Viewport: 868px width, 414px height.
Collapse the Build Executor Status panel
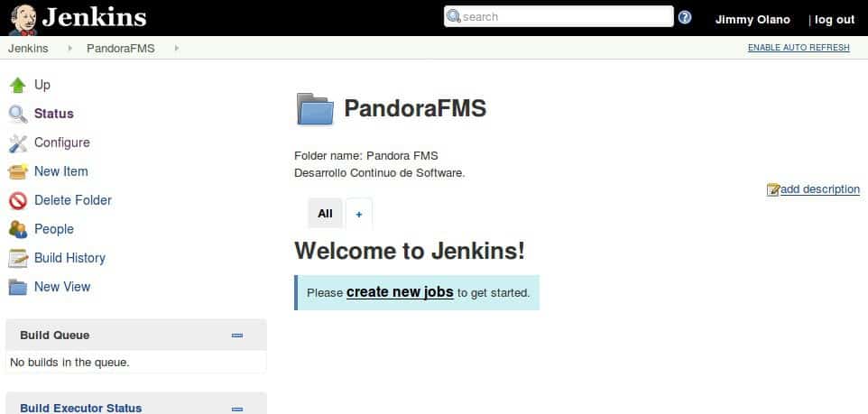click(237, 409)
